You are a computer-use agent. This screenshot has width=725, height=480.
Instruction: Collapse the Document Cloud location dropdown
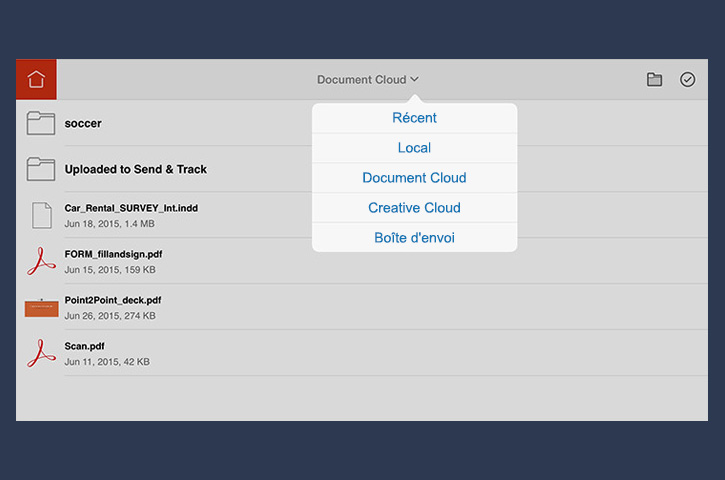point(368,80)
